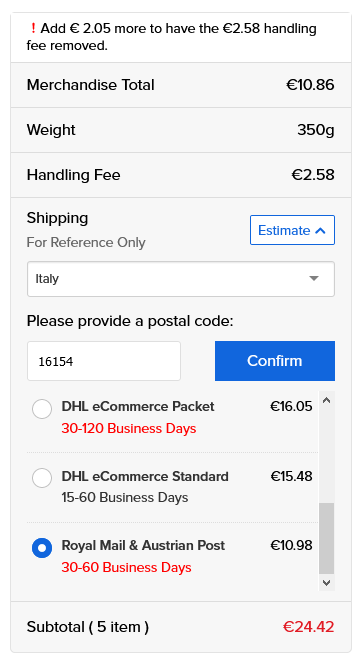Click the €15.48 DHL Standard price
362x662 pixels.
click(x=291, y=476)
